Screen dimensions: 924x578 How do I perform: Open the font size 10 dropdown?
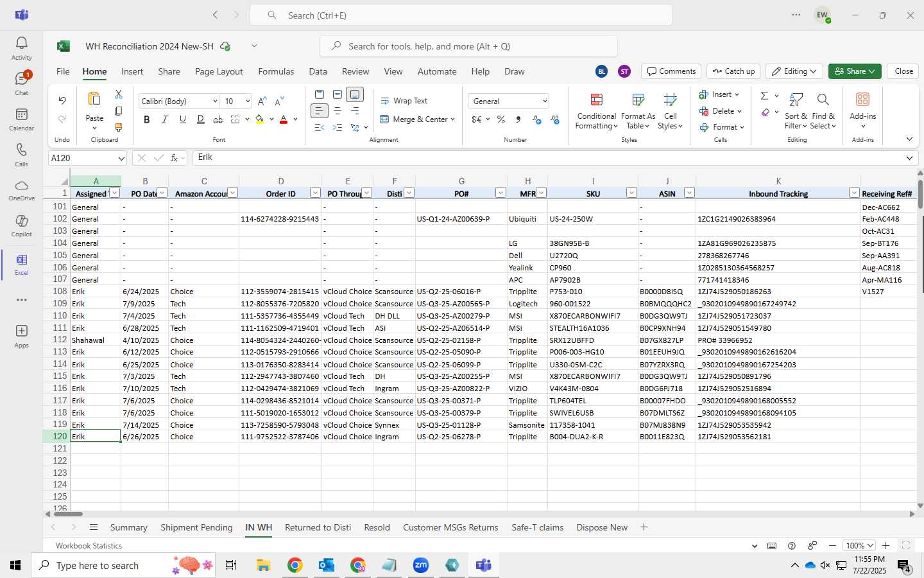pos(247,101)
